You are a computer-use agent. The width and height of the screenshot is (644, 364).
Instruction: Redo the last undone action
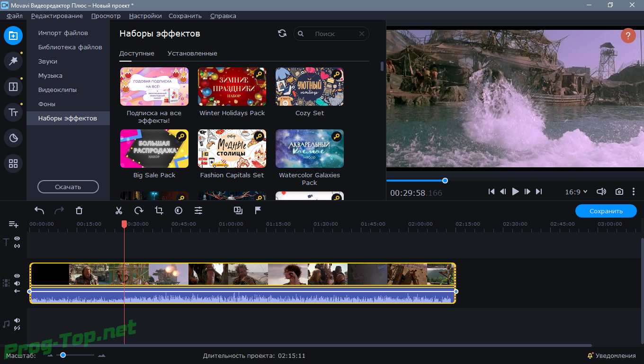(x=59, y=210)
